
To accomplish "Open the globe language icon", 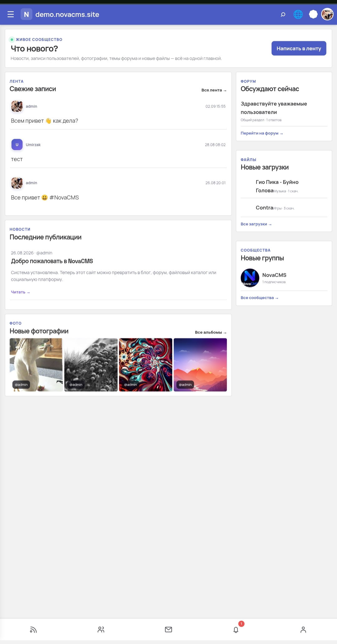I will pos(298,14).
